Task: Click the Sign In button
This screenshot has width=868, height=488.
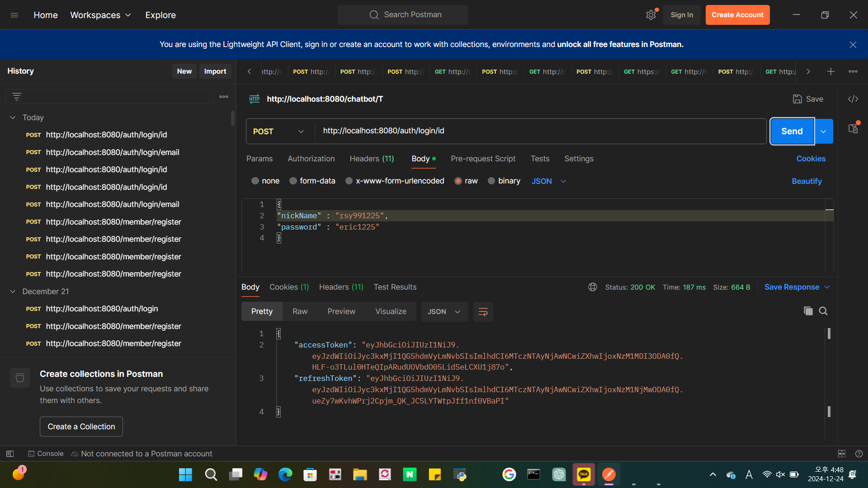Action: (x=682, y=15)
